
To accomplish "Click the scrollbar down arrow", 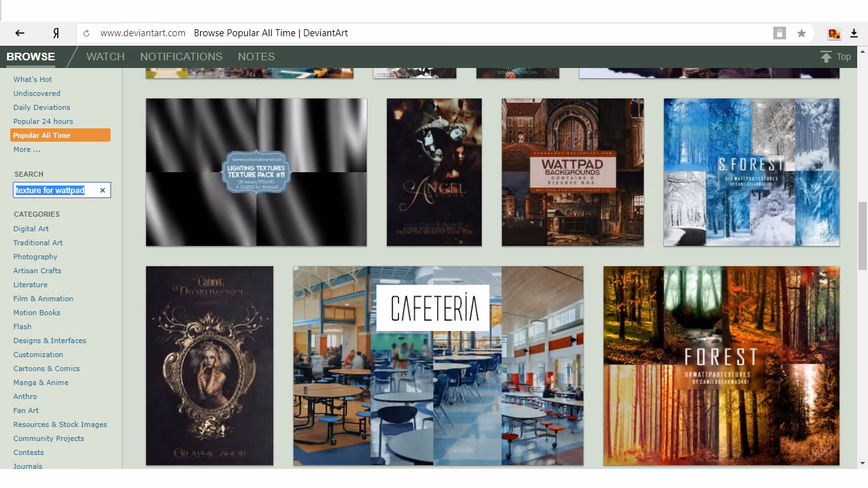I will [x=862, y=463].
